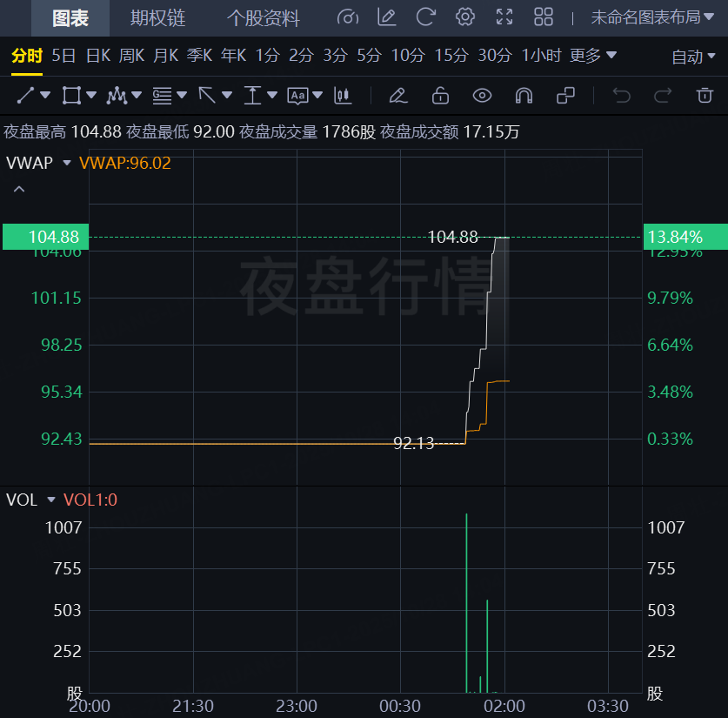The image size is (728, 718).
Task: Select the 30分 interval
Action: click(x=495, y=56)
